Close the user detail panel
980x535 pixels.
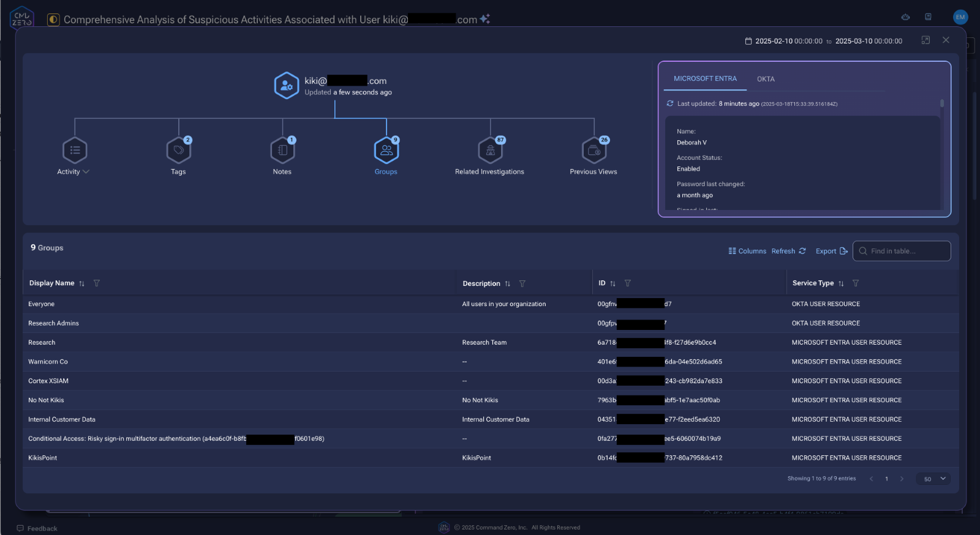[946, 40]
